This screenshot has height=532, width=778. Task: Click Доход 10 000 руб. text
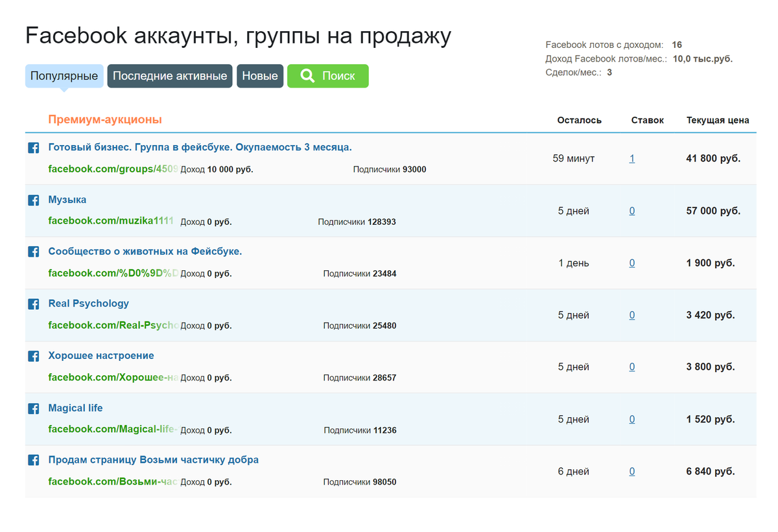tap(217, 170)
